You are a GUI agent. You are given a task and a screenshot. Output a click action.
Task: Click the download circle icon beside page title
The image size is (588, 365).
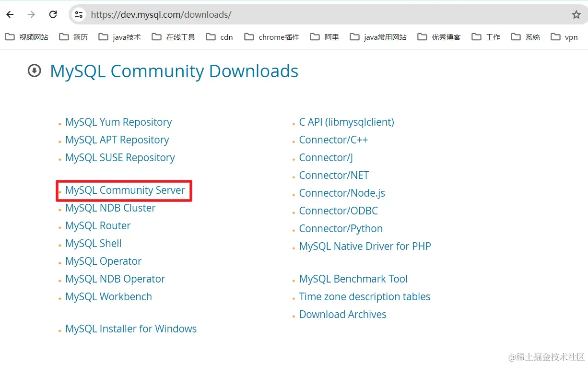[x=34, y=71]
